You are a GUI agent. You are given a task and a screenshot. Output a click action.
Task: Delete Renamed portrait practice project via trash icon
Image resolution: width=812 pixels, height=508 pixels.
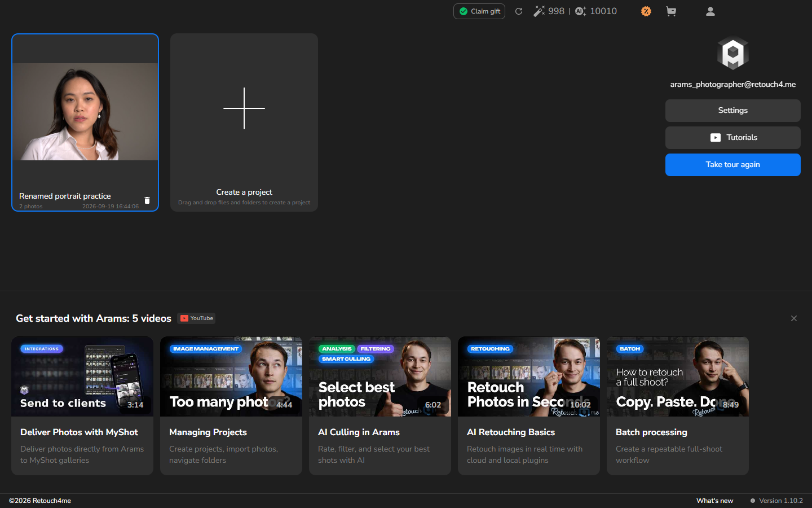click(x=147, y=200)
